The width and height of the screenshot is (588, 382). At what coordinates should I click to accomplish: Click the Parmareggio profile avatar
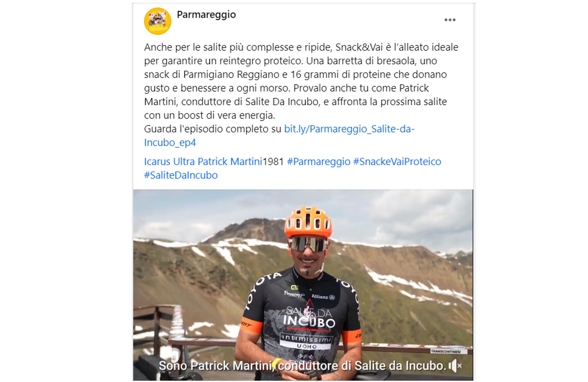coord(158,21)
